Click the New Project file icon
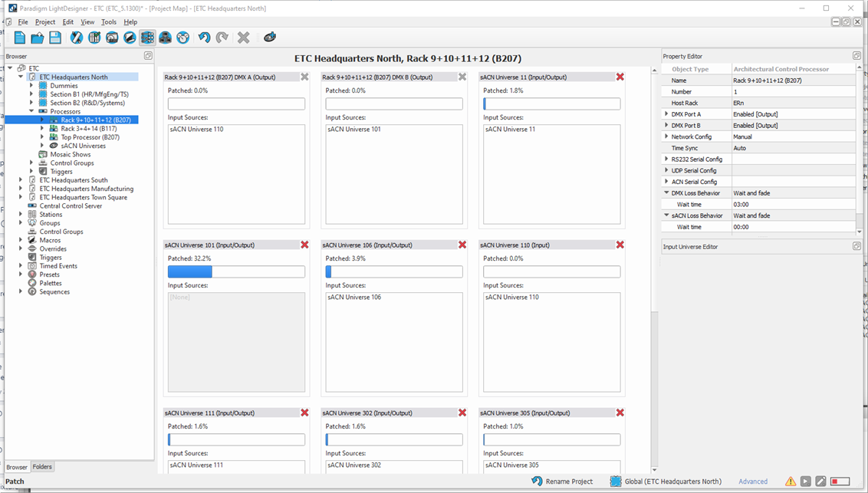The height and width of the screenshot is (493, 868). point(20,38)
